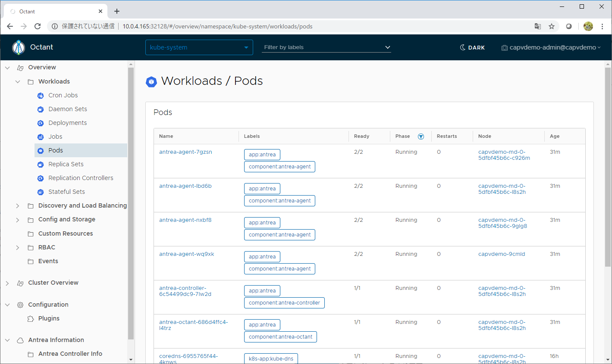The width and height of the screenshot is (612, 364).
Task: Click the component:antrea-controller label tag
Action: pyautogui.click(x=284, y=303)
